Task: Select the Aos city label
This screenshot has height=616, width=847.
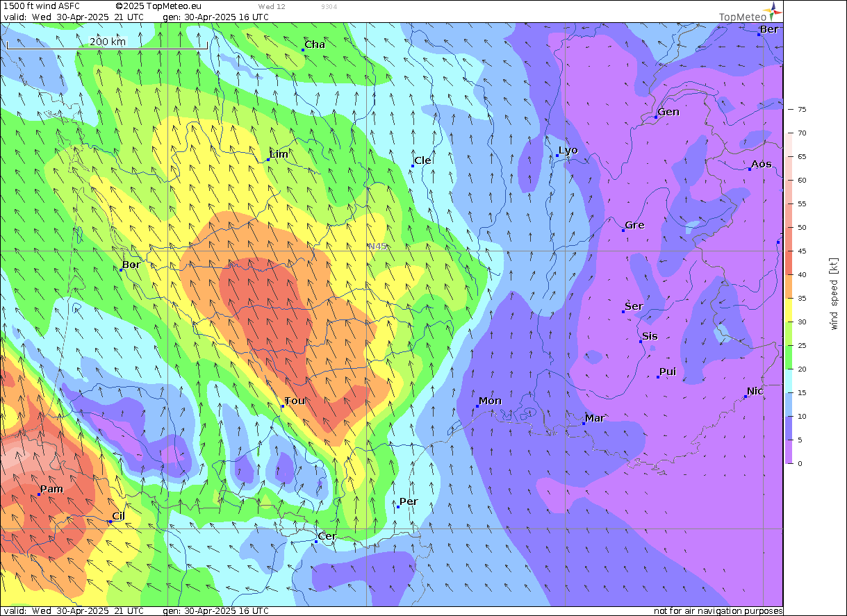Action: point(762,164)
